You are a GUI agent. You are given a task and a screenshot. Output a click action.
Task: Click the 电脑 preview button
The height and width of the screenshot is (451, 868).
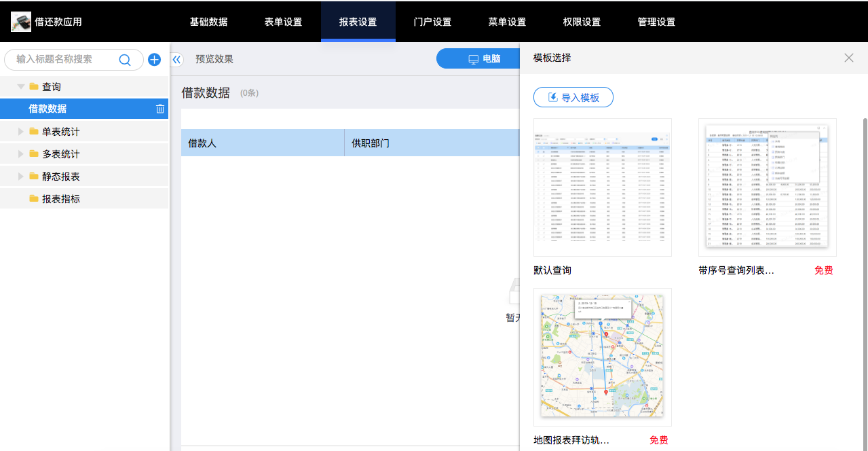[478, 59]
